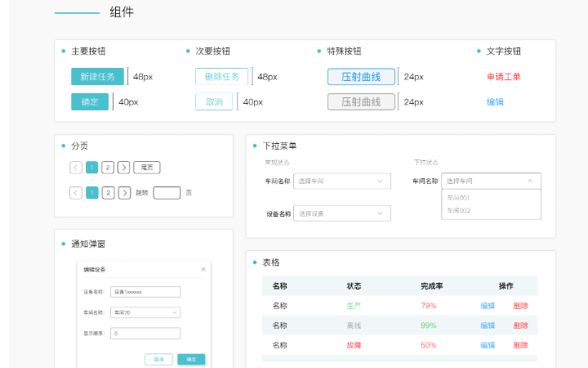The width and height of the screenshot is (588, 368).
Task: Click the 下拉菜单 section heading
Action: pos(280,146)
